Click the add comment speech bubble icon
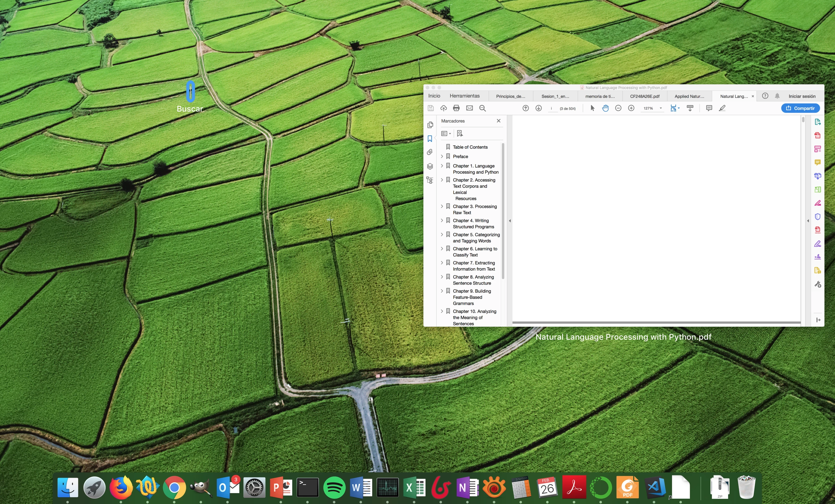The image size is (835, 504). [x=709, y=108]
